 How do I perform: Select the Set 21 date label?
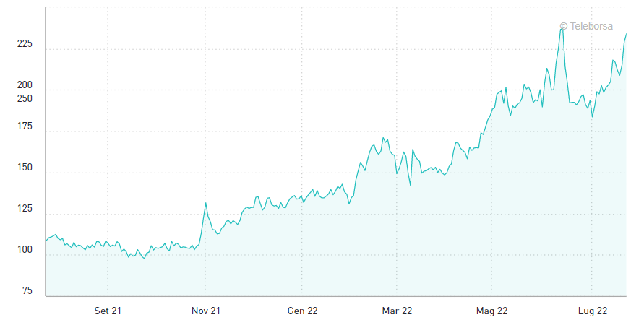click(x=108, y=311)
